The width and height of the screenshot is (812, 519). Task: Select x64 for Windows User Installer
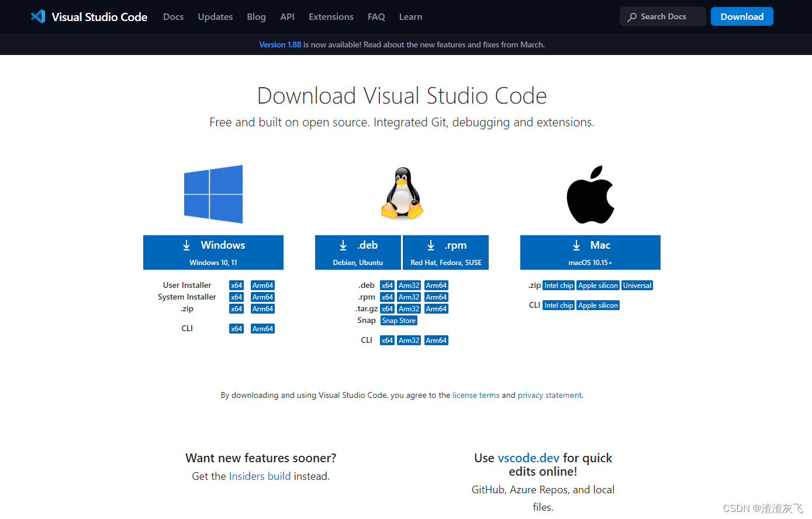236,286
